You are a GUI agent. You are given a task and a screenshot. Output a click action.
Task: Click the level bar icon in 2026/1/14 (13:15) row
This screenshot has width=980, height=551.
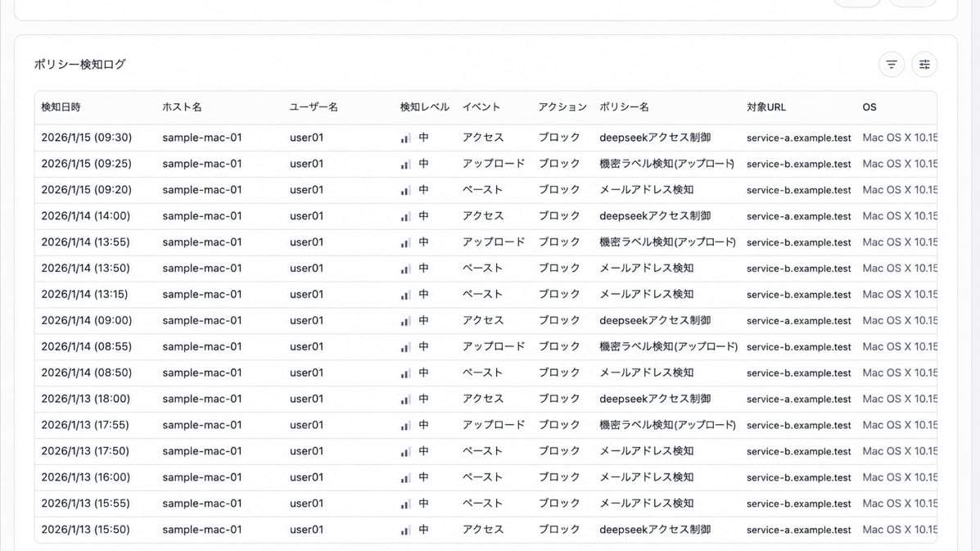point(405,295)
